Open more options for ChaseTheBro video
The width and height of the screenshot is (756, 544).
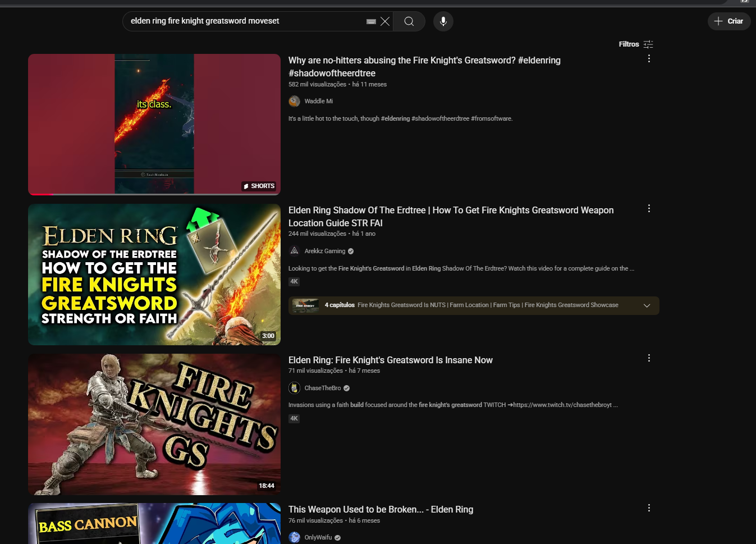tap(649, 358)
